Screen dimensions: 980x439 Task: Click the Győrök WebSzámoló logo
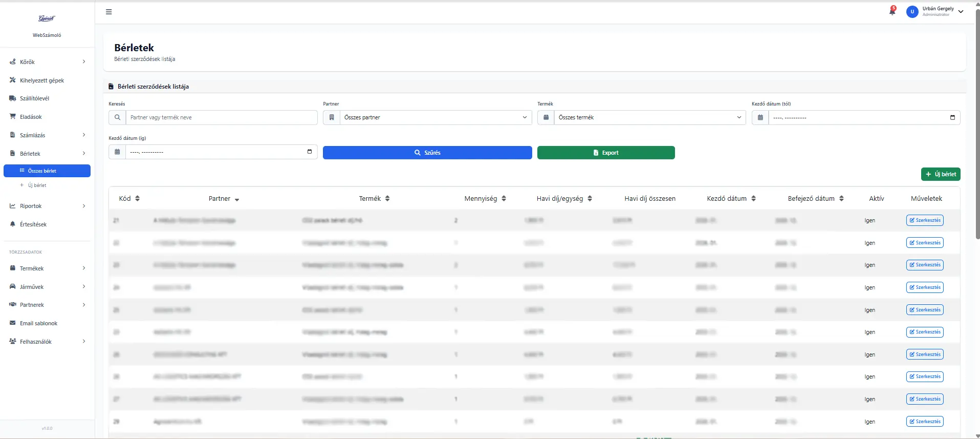[47, 19]
